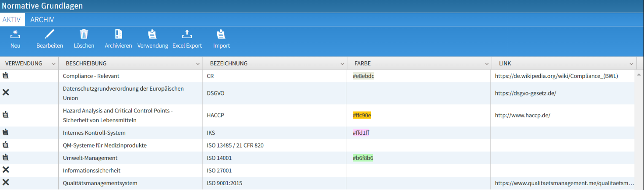Viewport: 644px width, 190px height.
Task: Click the Excel Export icon
Action: (x=187, y=35)
